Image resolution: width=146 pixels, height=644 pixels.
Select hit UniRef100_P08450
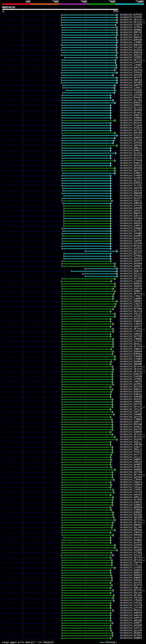click(131, 175)
